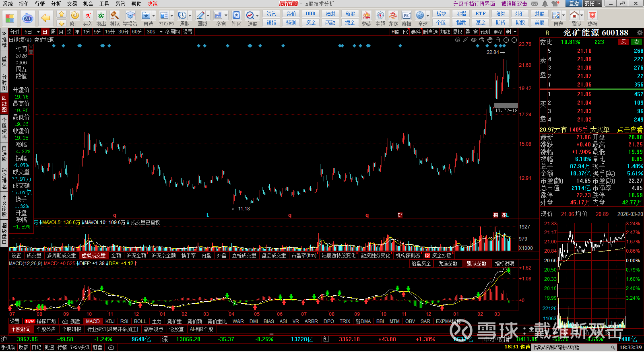Expand the 30s period dropdown arrow
The height and width of the screenshot is (352, 644).
click(161, 32)
